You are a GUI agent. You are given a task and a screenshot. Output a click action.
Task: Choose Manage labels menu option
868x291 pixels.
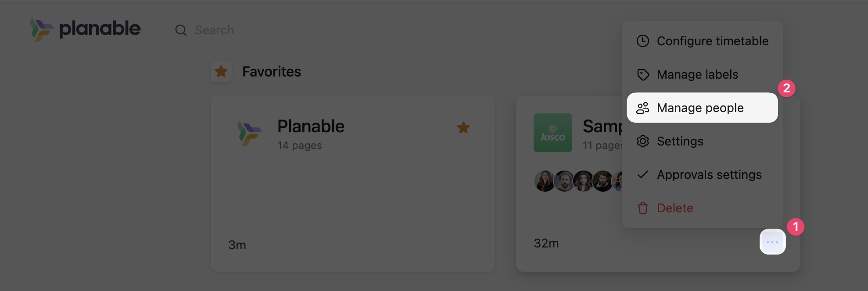coord(697,74)
